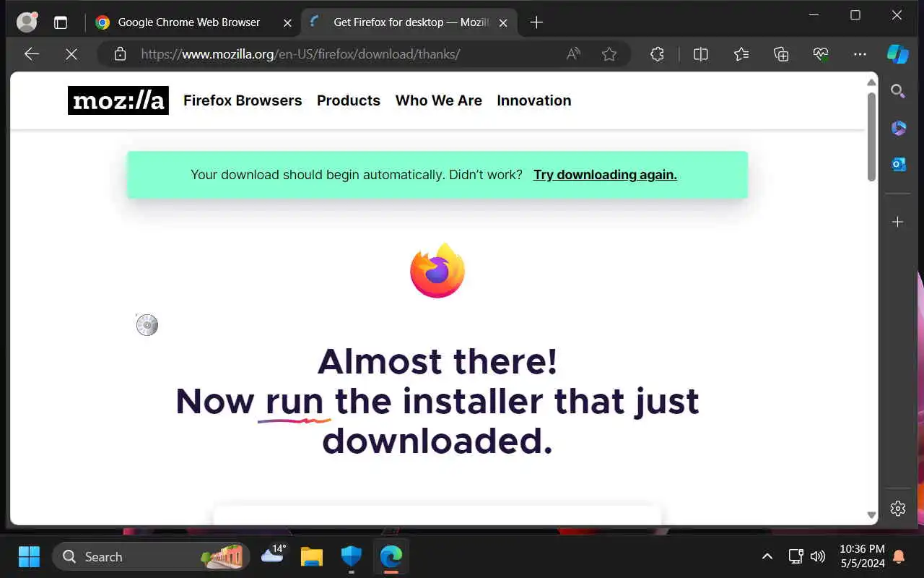Open network status tray icon

(x=796, y=556)
